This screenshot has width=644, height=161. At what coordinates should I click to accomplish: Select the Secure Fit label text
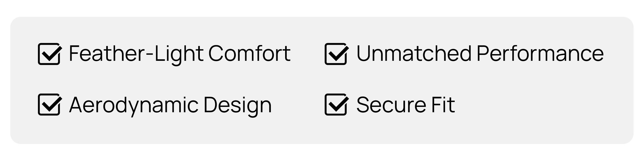coord(406,105)
